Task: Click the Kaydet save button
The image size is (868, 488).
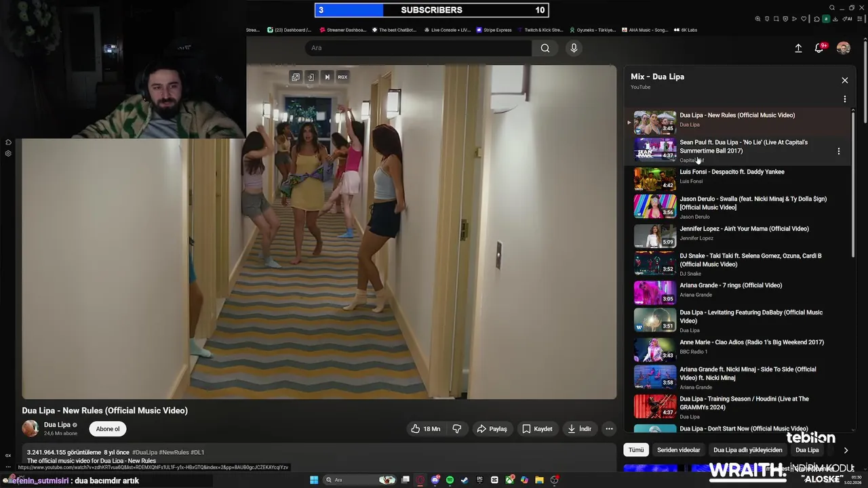Action: [537, 429]
